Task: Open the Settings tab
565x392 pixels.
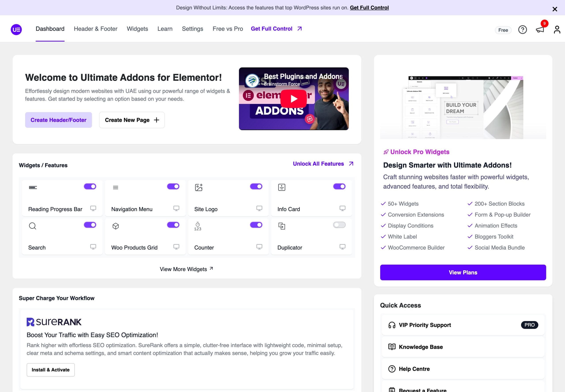Action: point(192,29)
